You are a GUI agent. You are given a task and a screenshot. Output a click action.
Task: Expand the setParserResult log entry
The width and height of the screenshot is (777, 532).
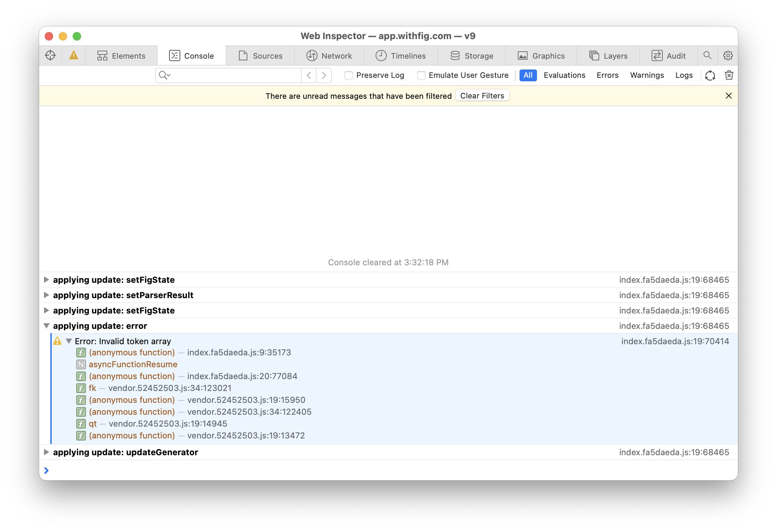[46, 295]
